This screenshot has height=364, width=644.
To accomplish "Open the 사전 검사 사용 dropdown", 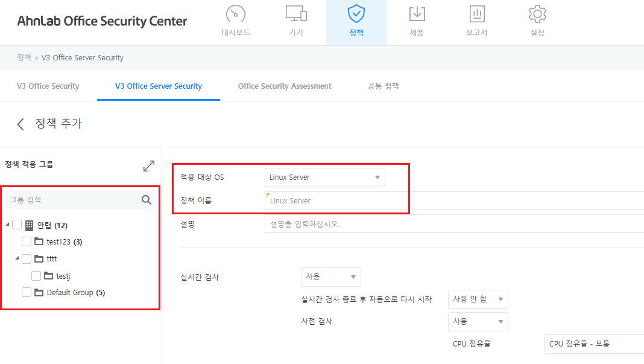I will 478,321.
